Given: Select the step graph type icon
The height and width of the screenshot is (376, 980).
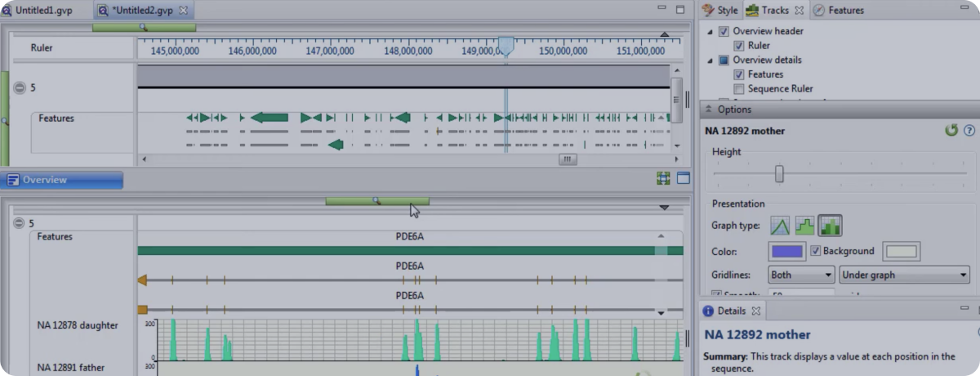Looking at the screenshot, I should coord(805,226).
